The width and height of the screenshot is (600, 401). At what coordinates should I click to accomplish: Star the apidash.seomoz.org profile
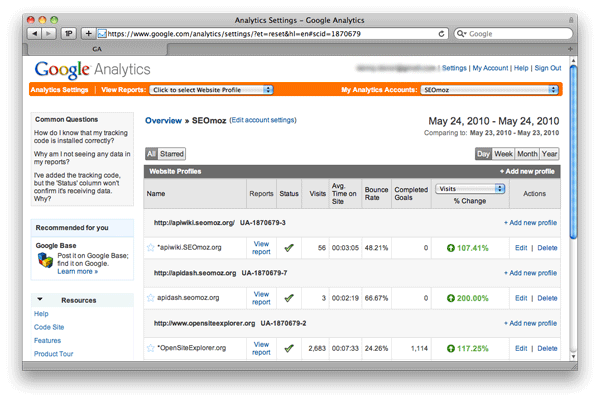tap(151, 298)
